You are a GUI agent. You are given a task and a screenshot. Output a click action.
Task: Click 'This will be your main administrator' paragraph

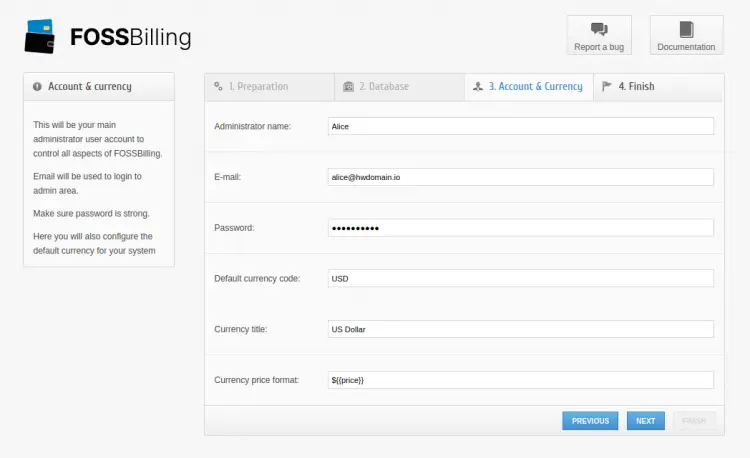pyautogui.click(x=98, y=139)
